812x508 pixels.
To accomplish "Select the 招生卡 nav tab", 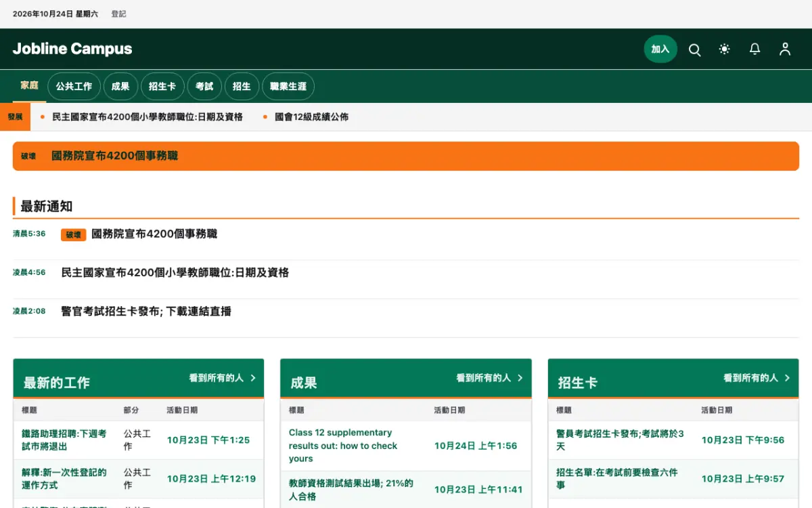I will pyautogui.click(x=162, y=87).
